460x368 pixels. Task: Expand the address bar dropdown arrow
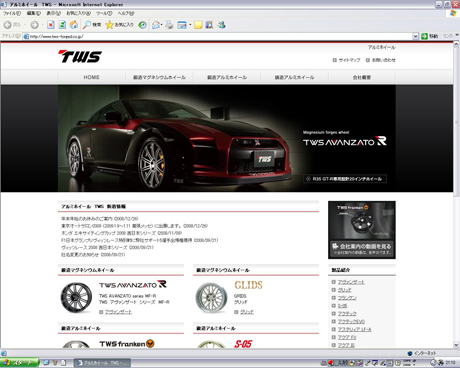coord(415,36)
